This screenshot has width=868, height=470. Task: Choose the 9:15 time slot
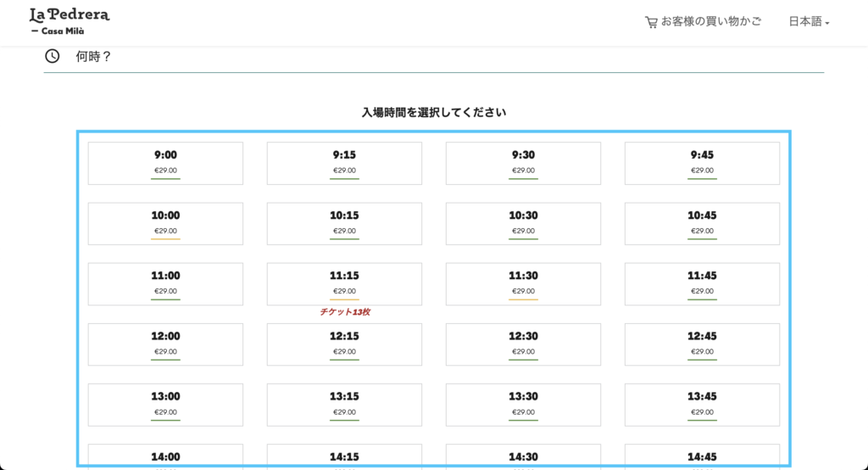click(x=344, y=163)
